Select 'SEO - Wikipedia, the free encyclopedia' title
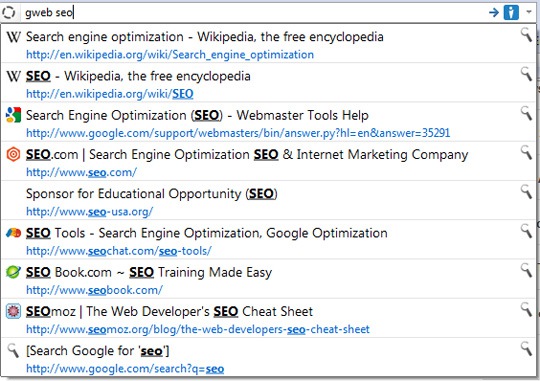Screen dimensions: 540x381 click(x=138, y=76)
